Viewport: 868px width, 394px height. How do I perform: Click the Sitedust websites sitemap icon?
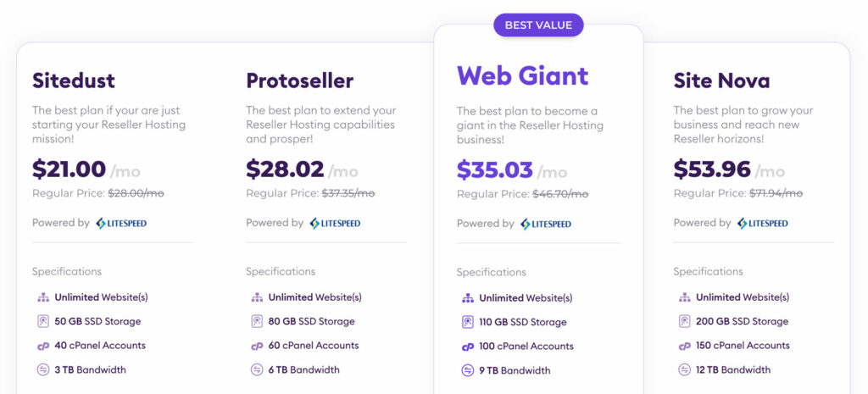(43, 297)
